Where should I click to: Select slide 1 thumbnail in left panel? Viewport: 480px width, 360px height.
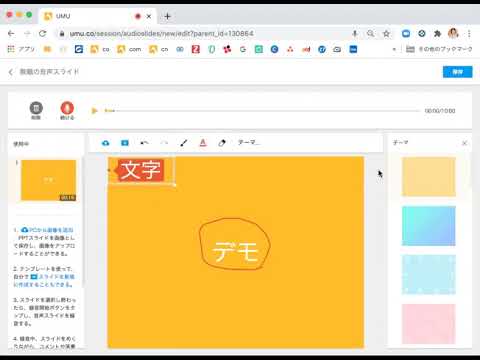[x=49, y=180]
